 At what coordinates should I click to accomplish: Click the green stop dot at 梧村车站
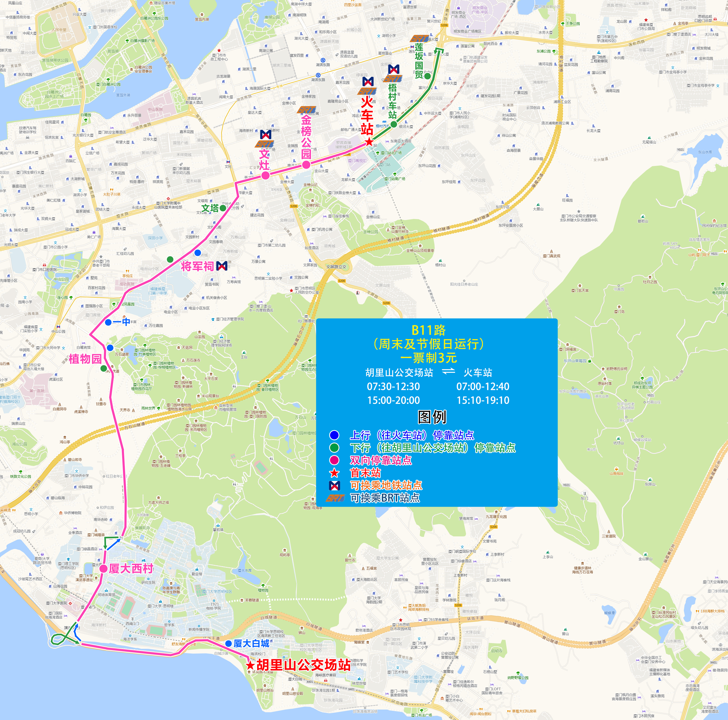coord(393,124)
